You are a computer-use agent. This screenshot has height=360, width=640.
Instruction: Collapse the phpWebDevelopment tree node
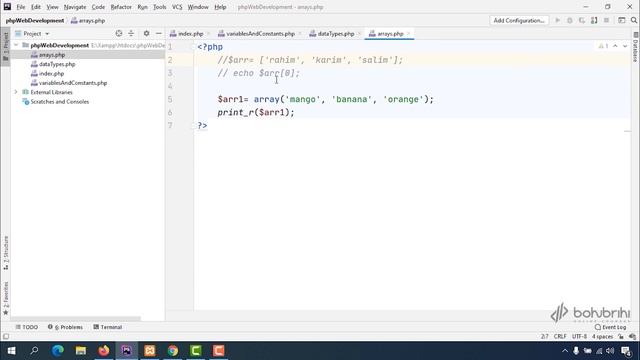[x=16, y=45]
